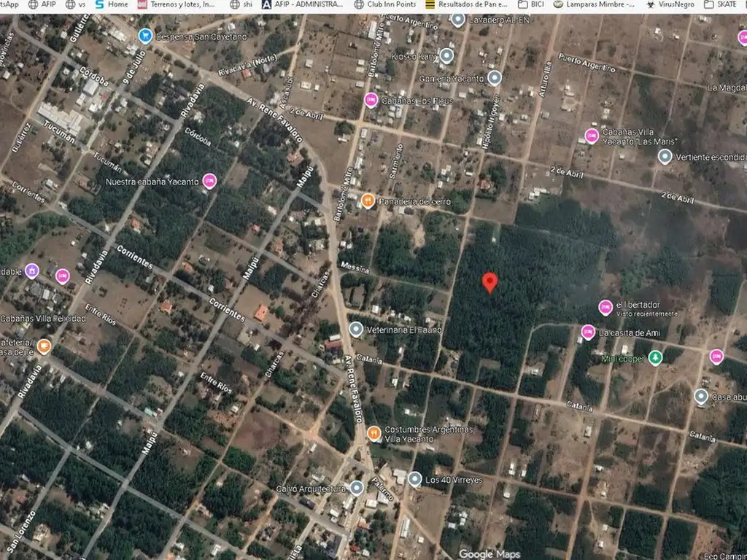Click the Despensa San Cayetano shopping cart icon

point(145,35)
